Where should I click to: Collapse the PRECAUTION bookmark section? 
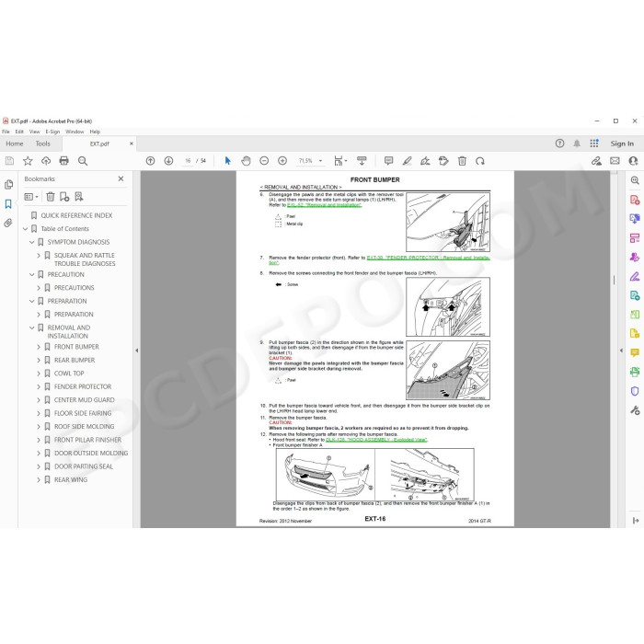pos(32,274)
